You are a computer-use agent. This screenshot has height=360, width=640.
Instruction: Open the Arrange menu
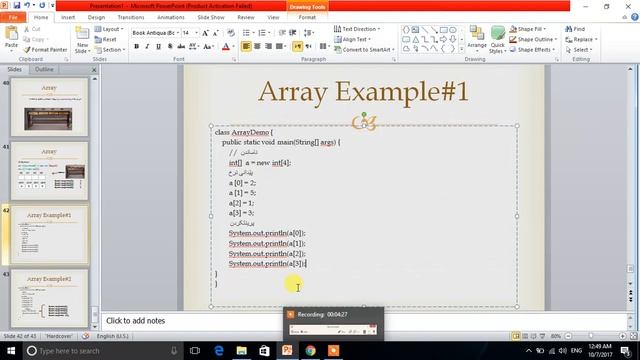[476, 40]
